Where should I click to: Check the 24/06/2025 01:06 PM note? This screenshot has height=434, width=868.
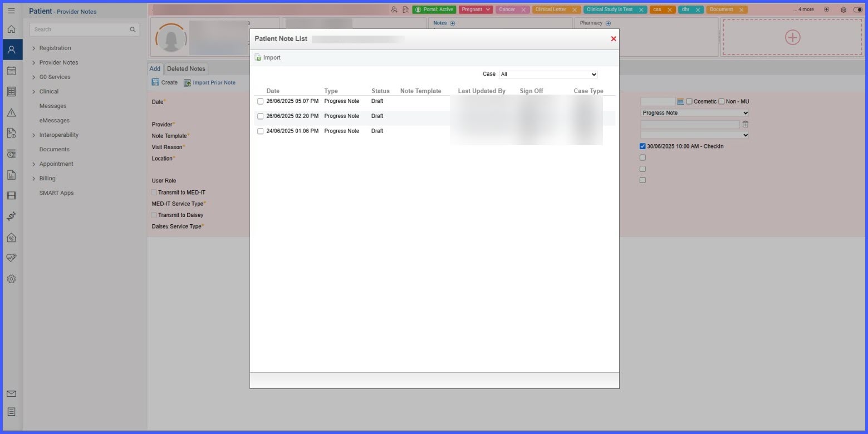[x=260, y=131]
